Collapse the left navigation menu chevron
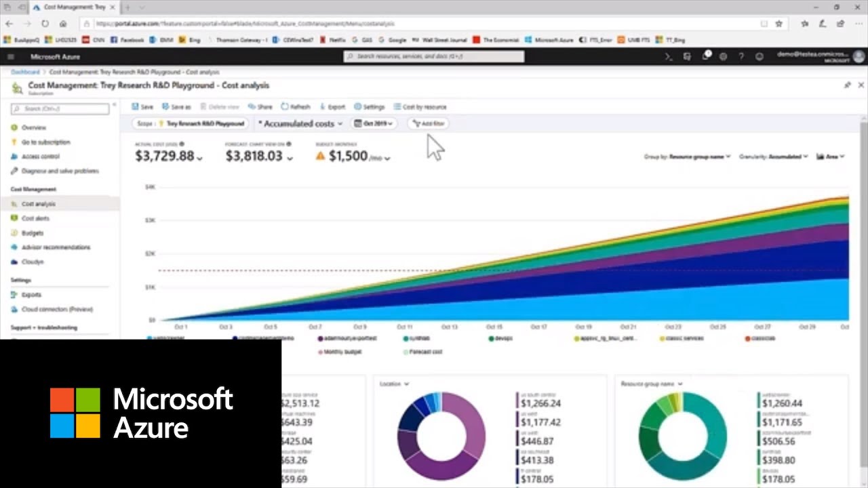The height and width of the screenshot is (488, 868). coord(115,105)
